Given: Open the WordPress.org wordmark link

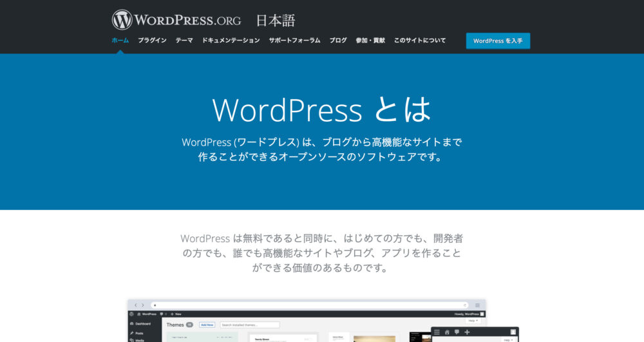Looking at the screenshot, I should pos(187,20).
